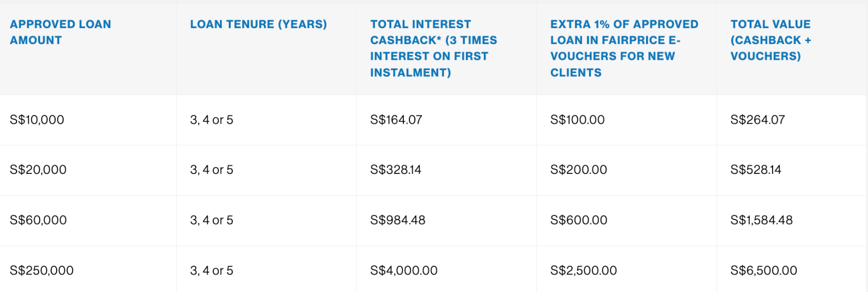Viewport: 868px width, 292px height.
Task: Click the S$328.14 interest cashback value
Action: pos(396,170)
